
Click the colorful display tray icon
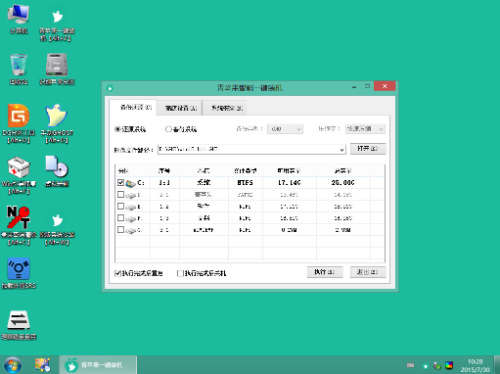(x=449, y=365)
